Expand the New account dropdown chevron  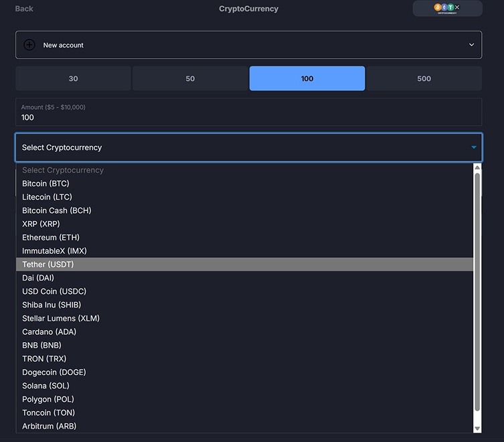(471, 45)
